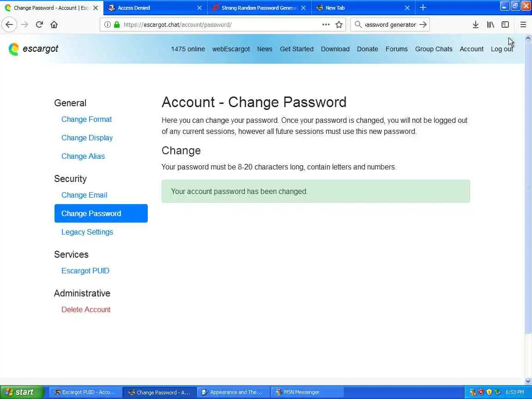Close the New Tab tab
This screenshot has height=399, width=532.
click(407, 7)
